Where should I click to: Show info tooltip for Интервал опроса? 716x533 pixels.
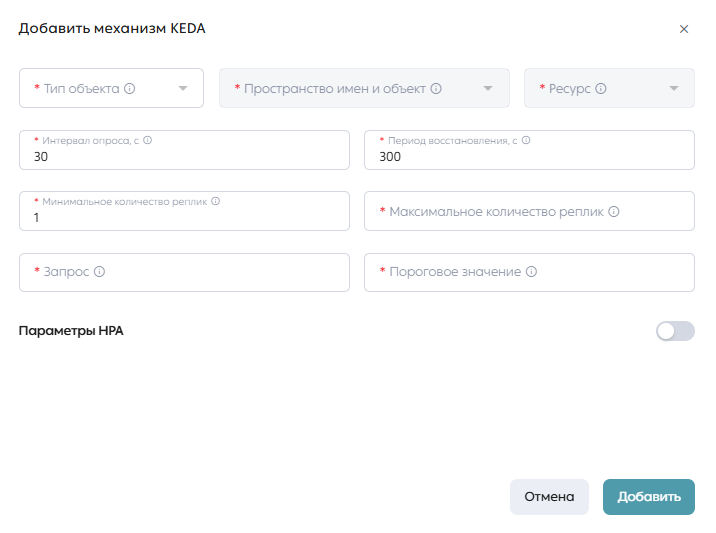pyautogui.click(x=147, y=140)
